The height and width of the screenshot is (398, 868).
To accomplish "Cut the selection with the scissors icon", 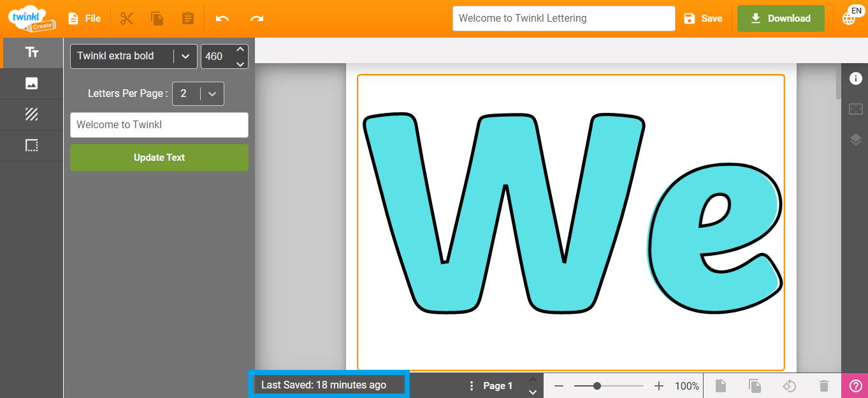I will click(x=126, y=18).
